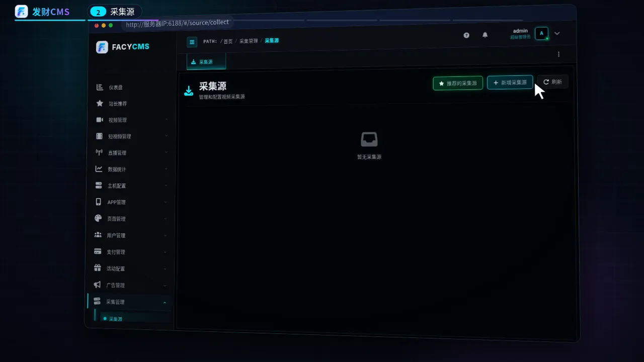
Task: Click the FACYCMS logo in the sidebar
Action: 123,47
